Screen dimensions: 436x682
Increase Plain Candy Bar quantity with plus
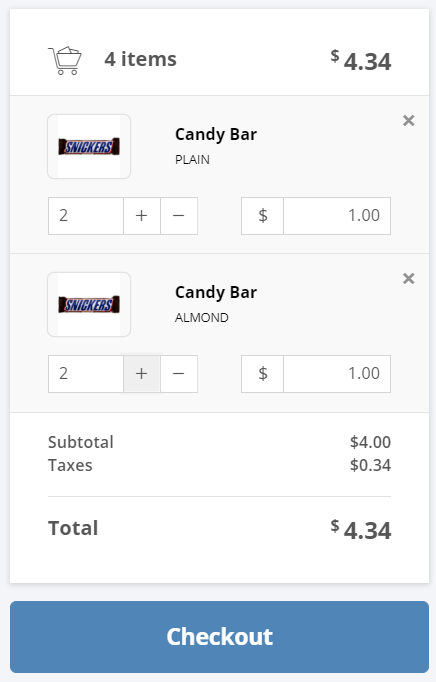142,216
